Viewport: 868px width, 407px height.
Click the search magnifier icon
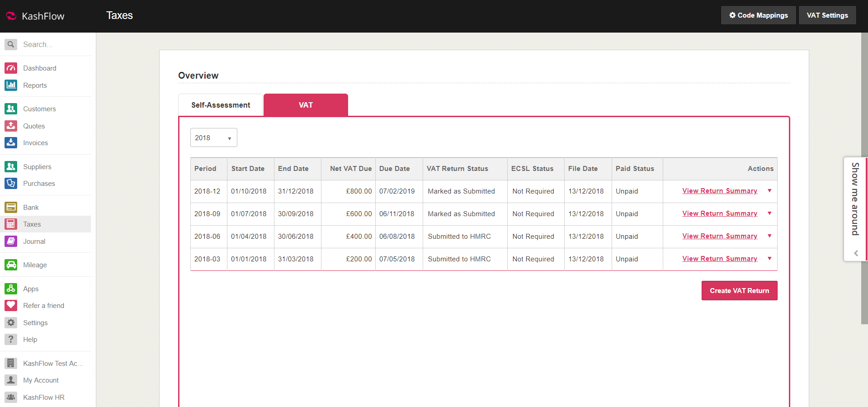pos(11,44)
